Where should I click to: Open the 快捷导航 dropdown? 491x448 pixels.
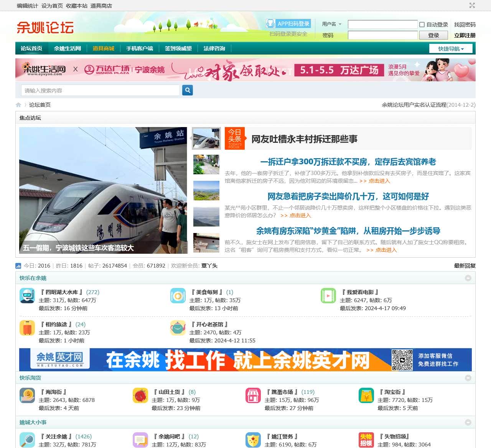tap(451, 48)
